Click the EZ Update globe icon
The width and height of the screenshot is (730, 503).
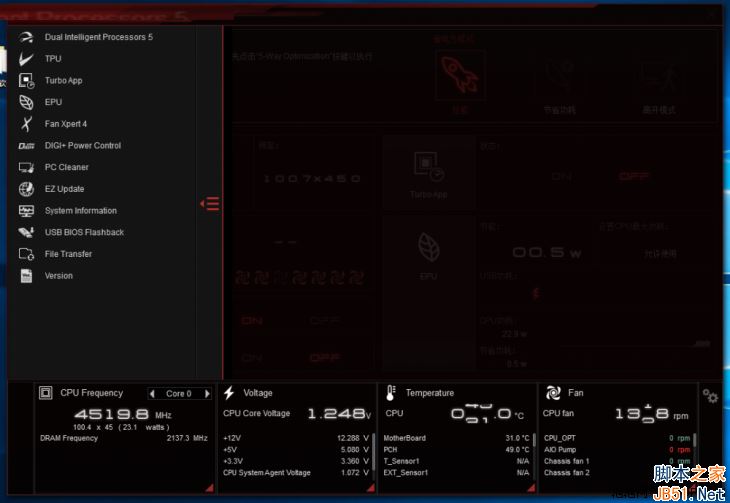pyautogui.click(x=26, y=189)
